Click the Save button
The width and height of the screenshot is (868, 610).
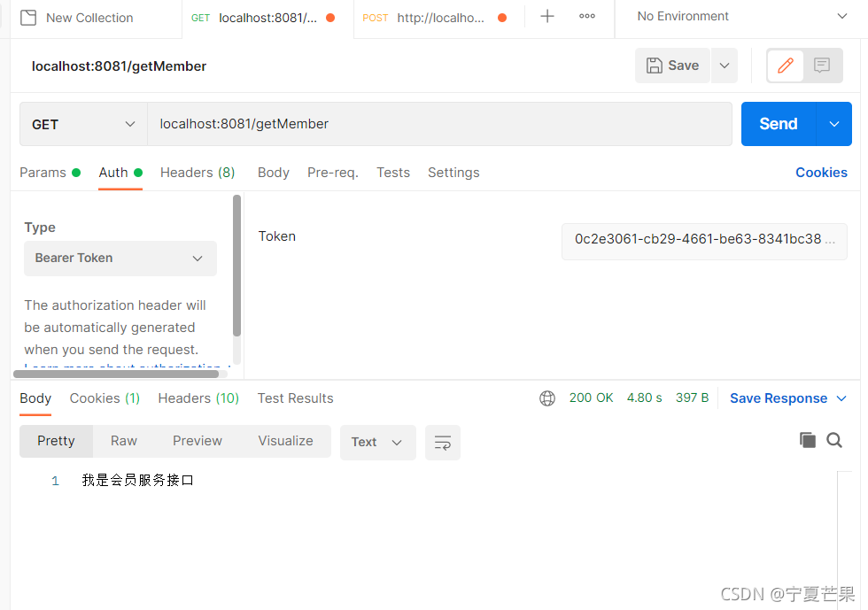[x=672, y=66]
